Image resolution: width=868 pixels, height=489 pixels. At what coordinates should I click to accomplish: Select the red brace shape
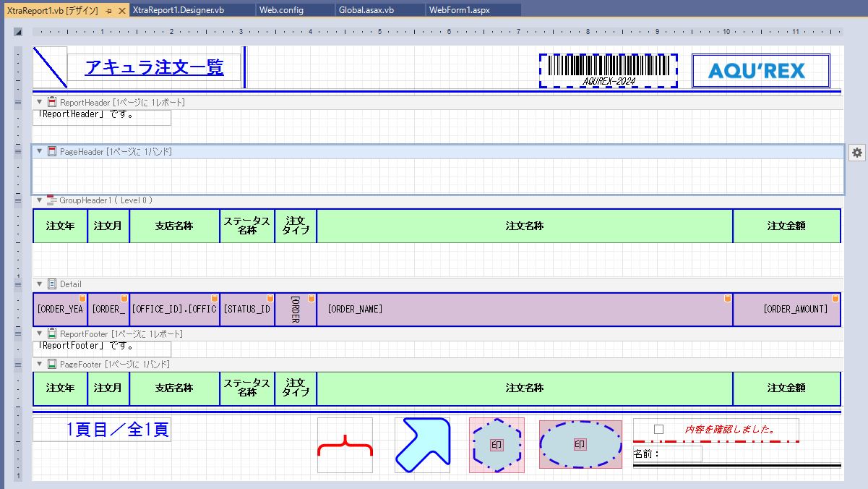[x=345, y=446]
